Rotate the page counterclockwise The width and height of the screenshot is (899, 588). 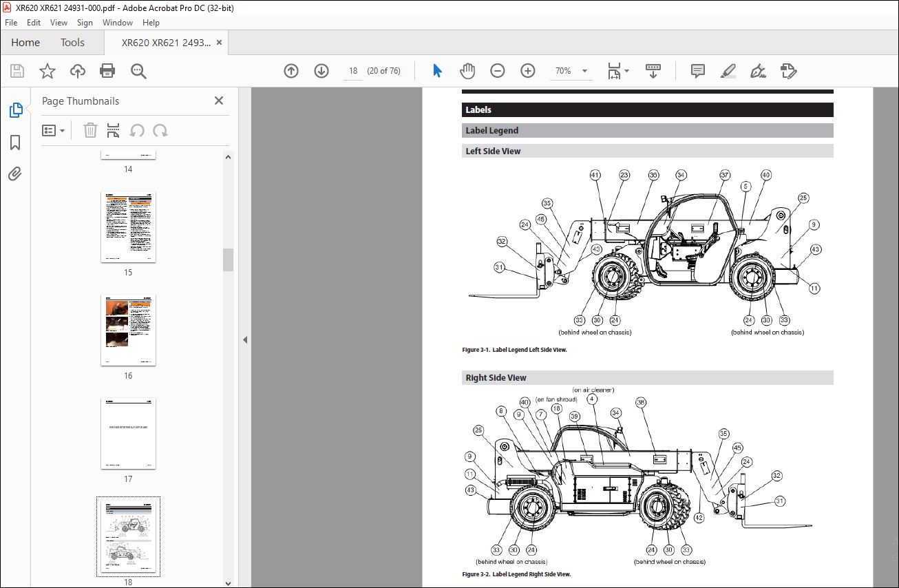tap(137, 130)
